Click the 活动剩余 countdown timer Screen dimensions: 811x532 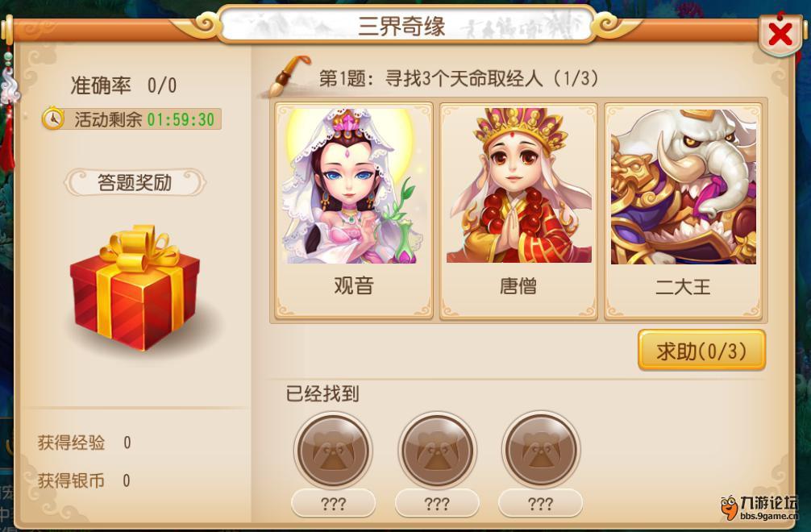(x=181, y=119)
